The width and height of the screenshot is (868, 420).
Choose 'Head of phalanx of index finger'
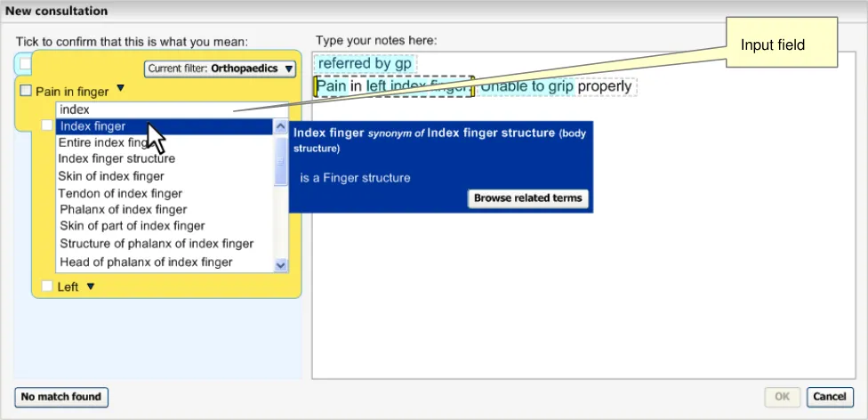146,262
